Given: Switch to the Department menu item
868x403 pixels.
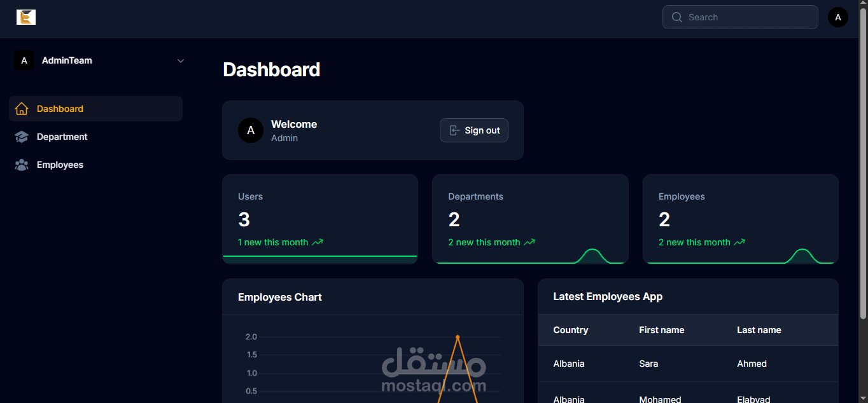Looking at the screenshot, I should click(62, 136).
